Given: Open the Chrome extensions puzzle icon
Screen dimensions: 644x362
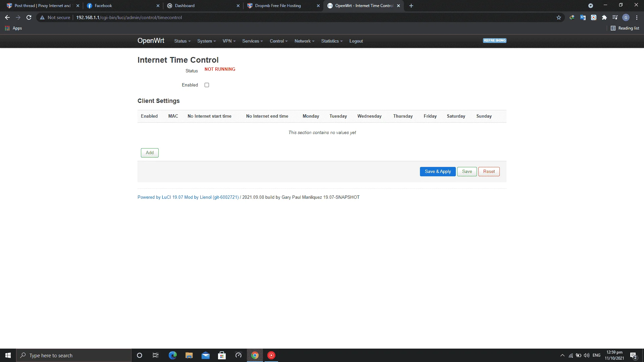Looking at the screenshot, I should click(604, 17).
